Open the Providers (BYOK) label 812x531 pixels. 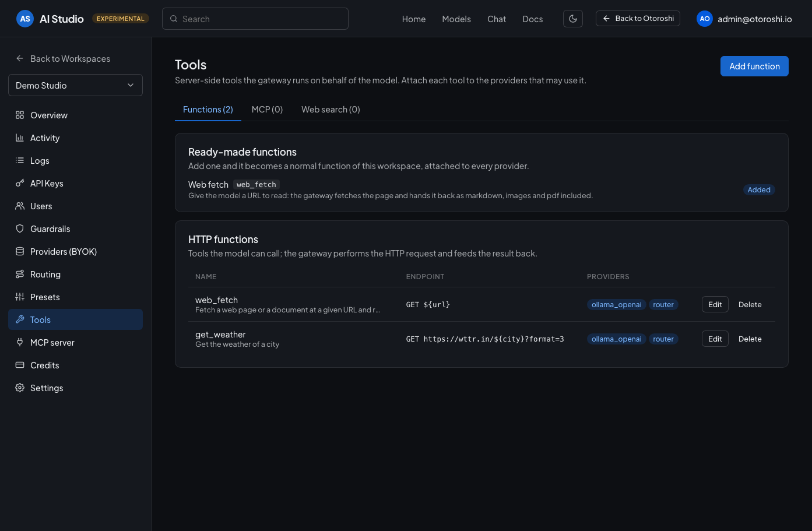tap(64, 251)
